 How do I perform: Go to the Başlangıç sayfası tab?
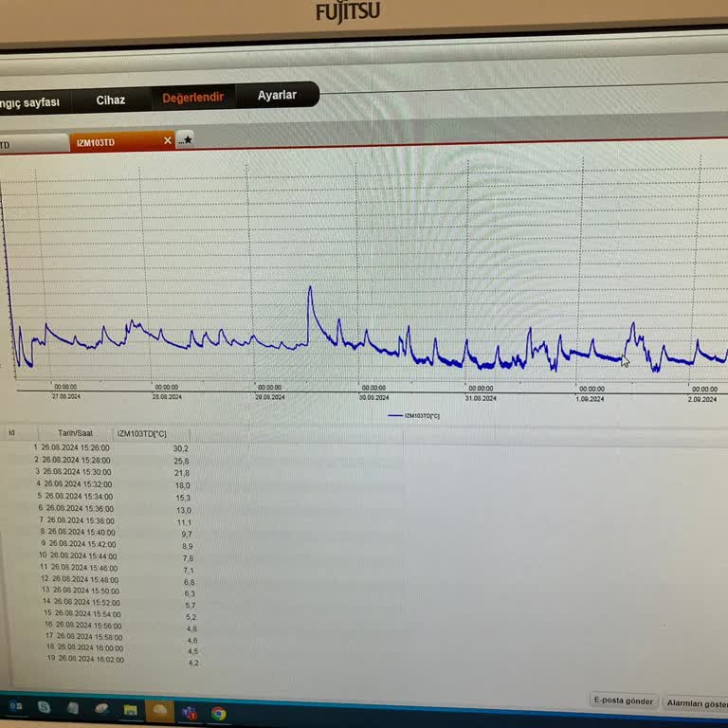pos(29,102)
